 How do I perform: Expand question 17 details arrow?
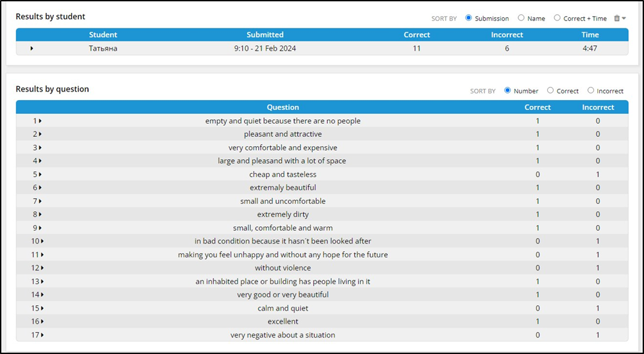42,335
